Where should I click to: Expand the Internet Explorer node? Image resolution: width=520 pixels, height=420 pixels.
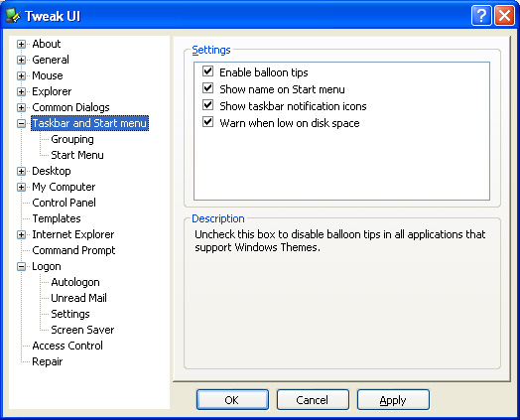(x=21, y=235)
